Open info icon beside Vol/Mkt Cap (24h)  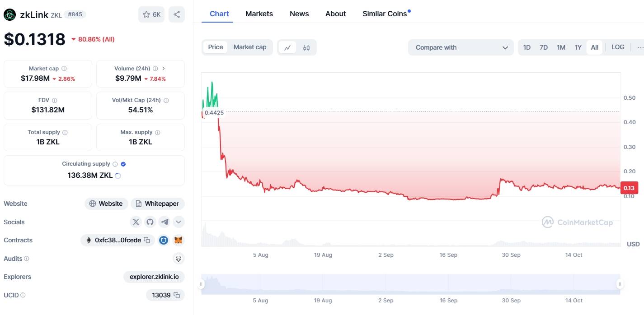166,101
